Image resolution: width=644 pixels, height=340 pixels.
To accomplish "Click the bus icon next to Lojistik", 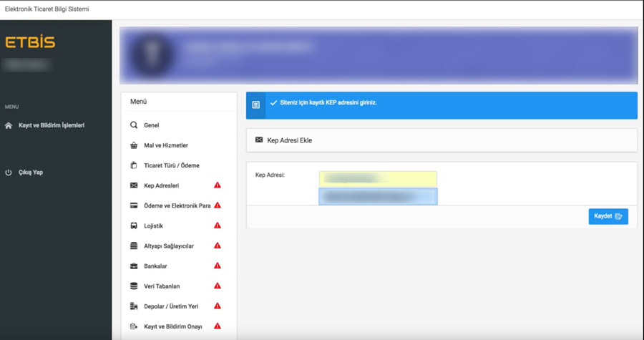I will pos(134,225).
